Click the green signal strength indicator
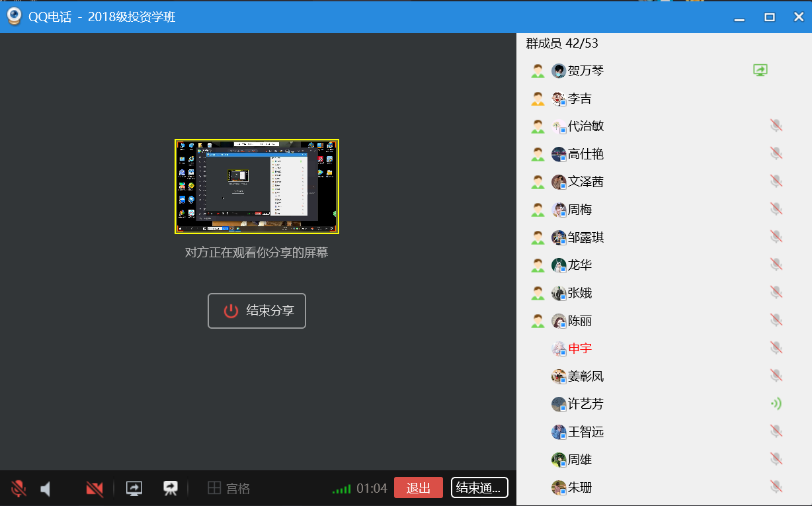Image resolution: width=812 pixels, height=506 pixels. 341,489
